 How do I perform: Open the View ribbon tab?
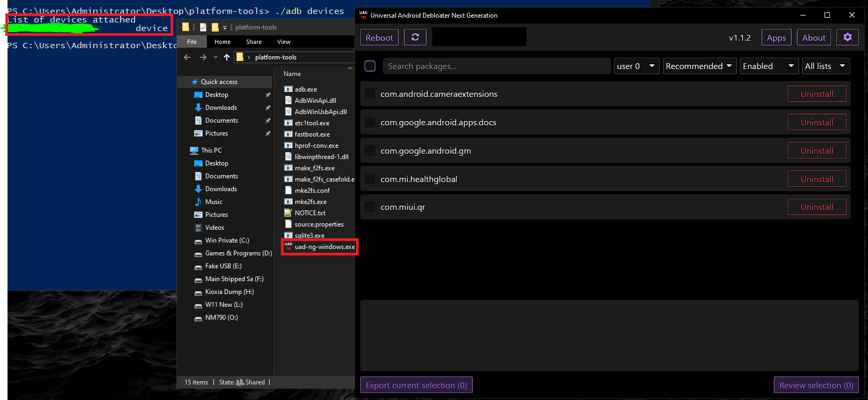pyautogui.click(x=284, y=42)
